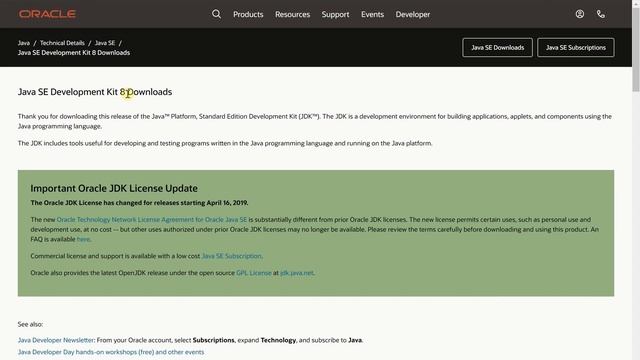Open the Events menu
The image size is (640, 360).
372,14
